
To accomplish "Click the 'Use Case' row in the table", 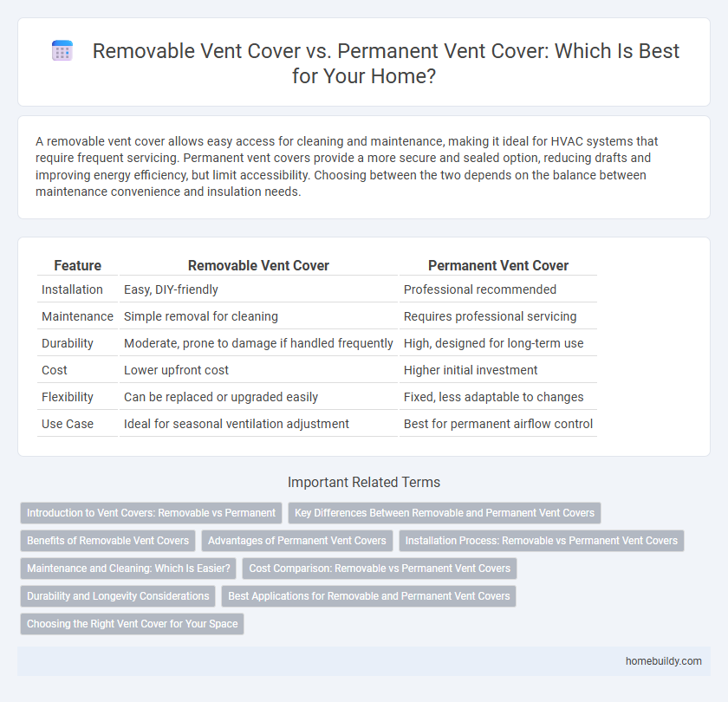I will [68, 424].
